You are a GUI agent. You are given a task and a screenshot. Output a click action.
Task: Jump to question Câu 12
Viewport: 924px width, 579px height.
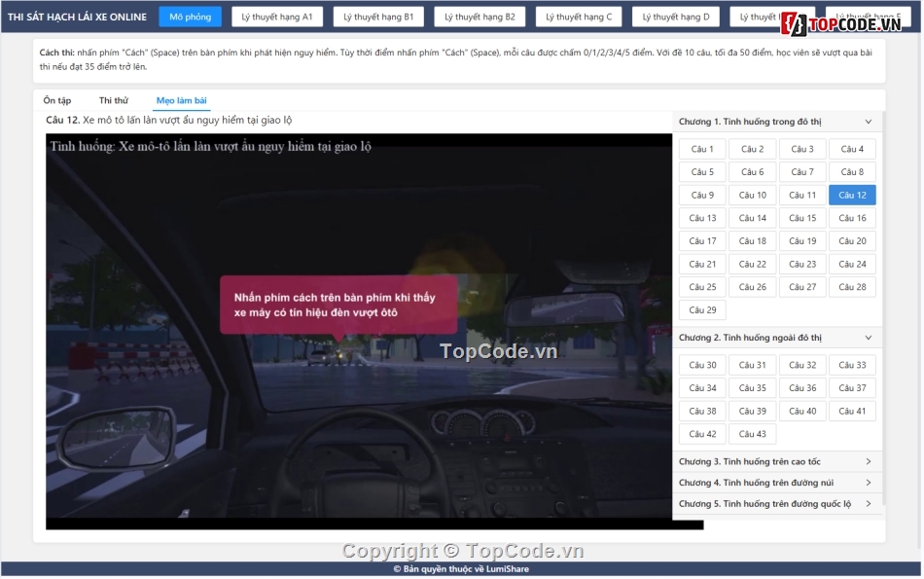(x=852, y=196)
